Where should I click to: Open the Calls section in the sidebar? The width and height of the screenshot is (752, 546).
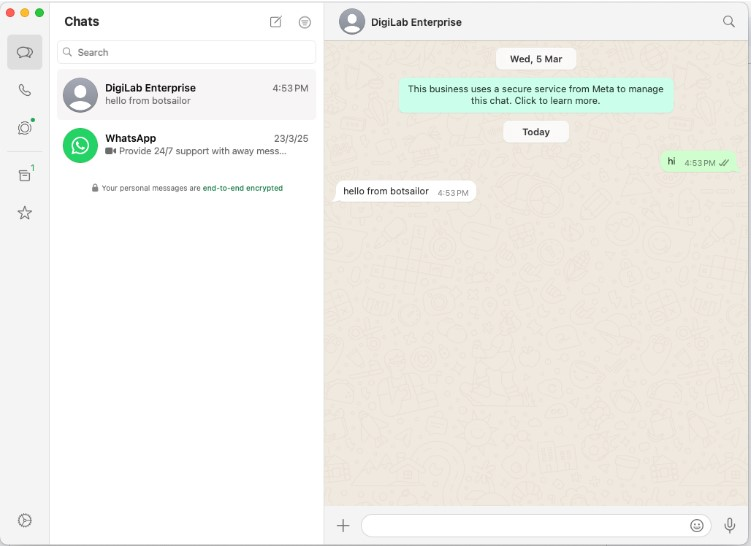[24, 90]
